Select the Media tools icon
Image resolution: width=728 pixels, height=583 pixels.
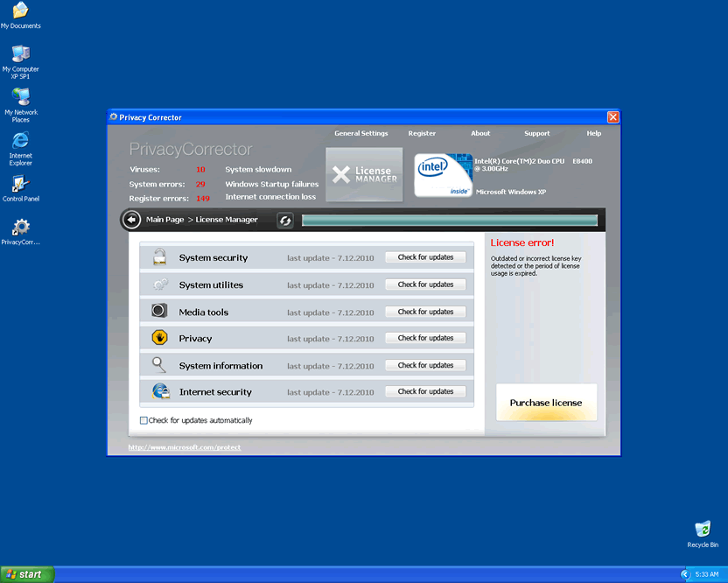(159, 312)
